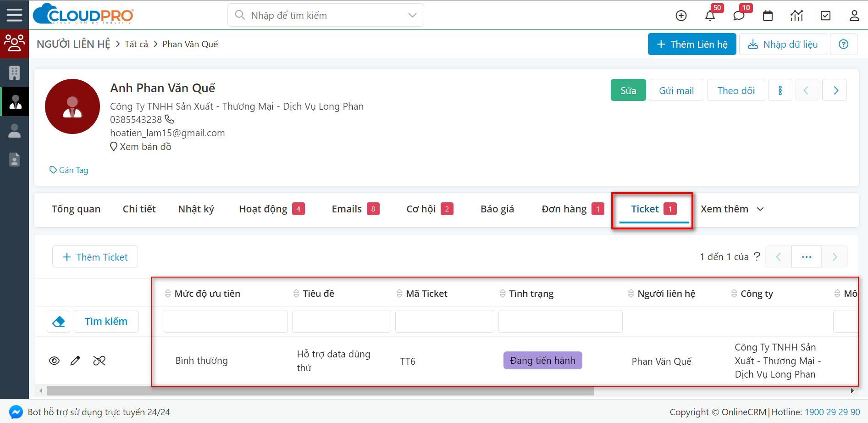Open the leads person sidebar icon
The width and height of the screenshot is (868, 423).
click(x=14, y=131)
